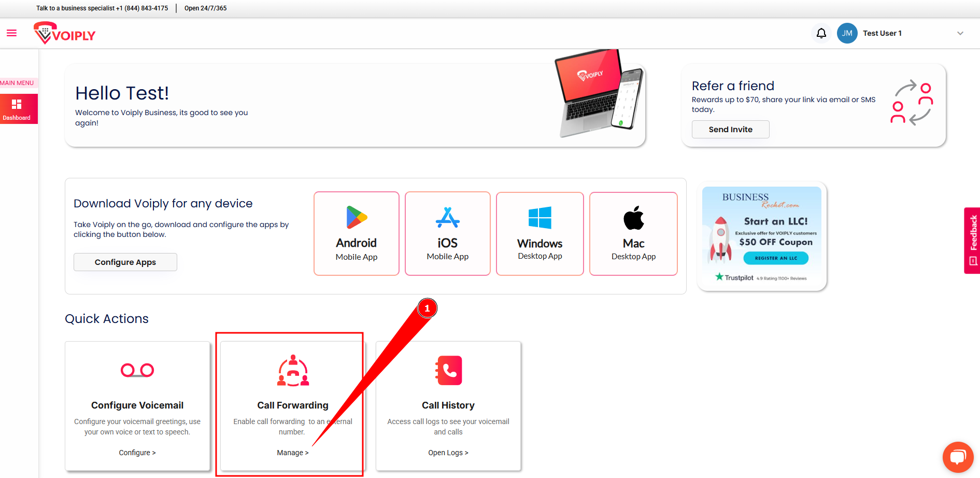Expand the Test User 1 dropdown arrow
The image size is (980, 478).
960,33
